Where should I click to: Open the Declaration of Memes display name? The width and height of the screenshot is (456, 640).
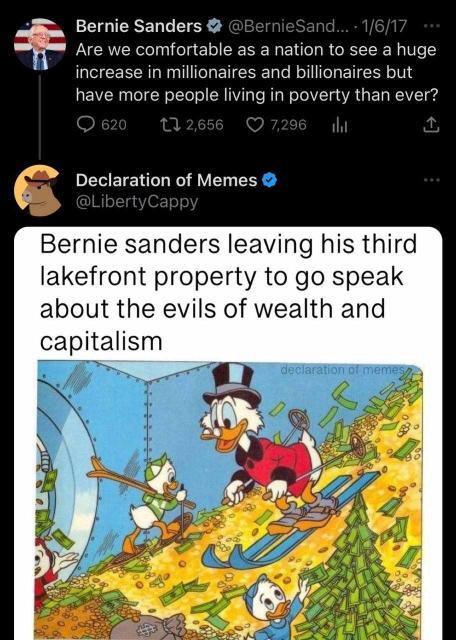click(x=167, y=180)
